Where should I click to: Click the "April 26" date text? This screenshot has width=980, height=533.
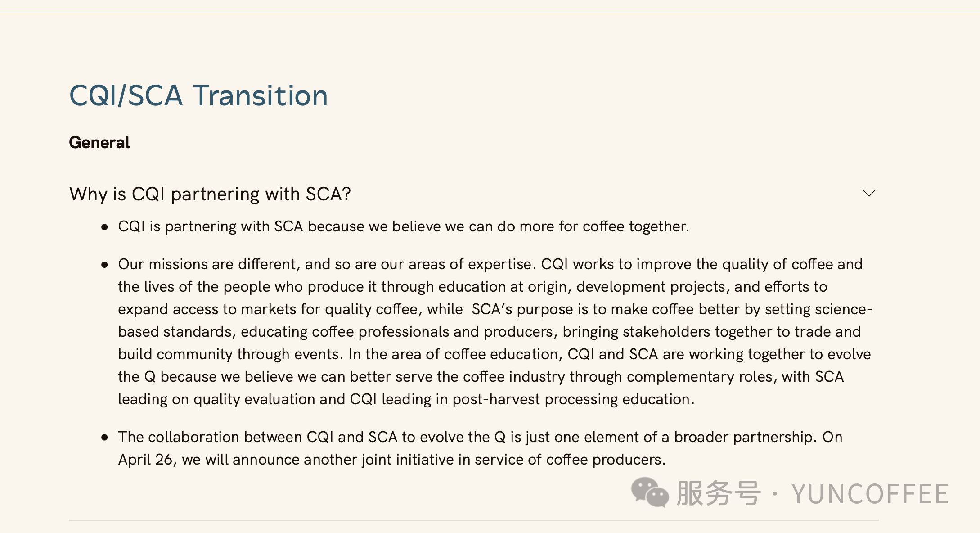145,460
